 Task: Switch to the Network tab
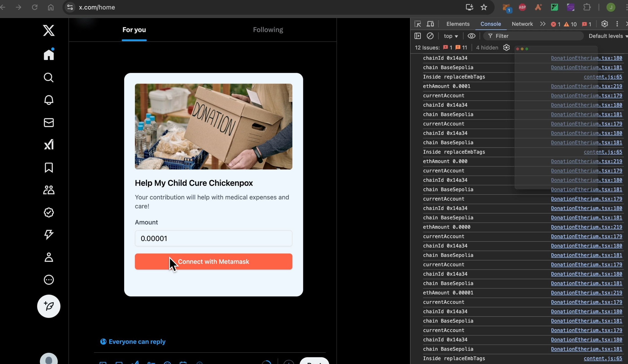522,24
